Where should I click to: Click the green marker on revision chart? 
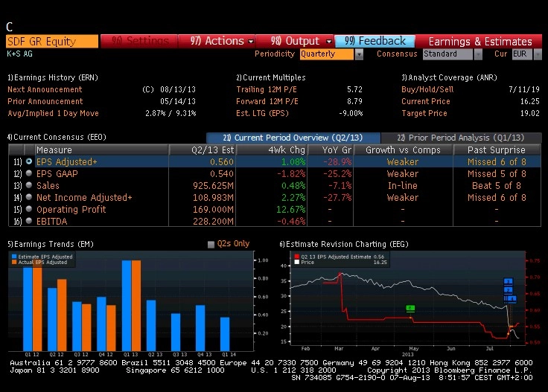point(410,308)
